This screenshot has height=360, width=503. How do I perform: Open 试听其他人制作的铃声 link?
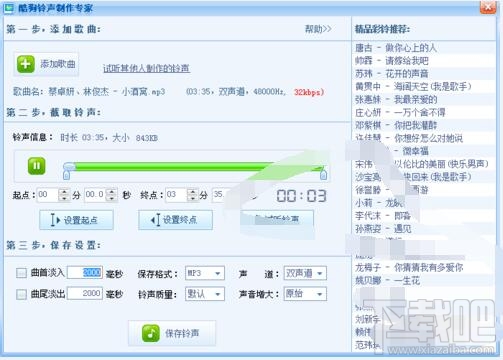pos(146,68)
